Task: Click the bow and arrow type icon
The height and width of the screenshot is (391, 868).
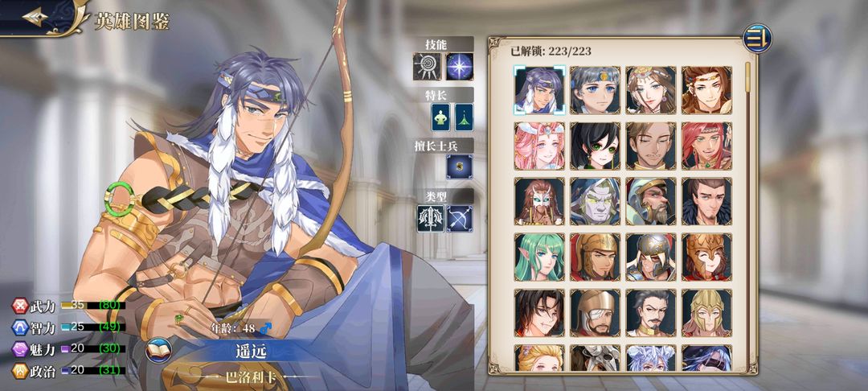Action: tap(460, 218)
